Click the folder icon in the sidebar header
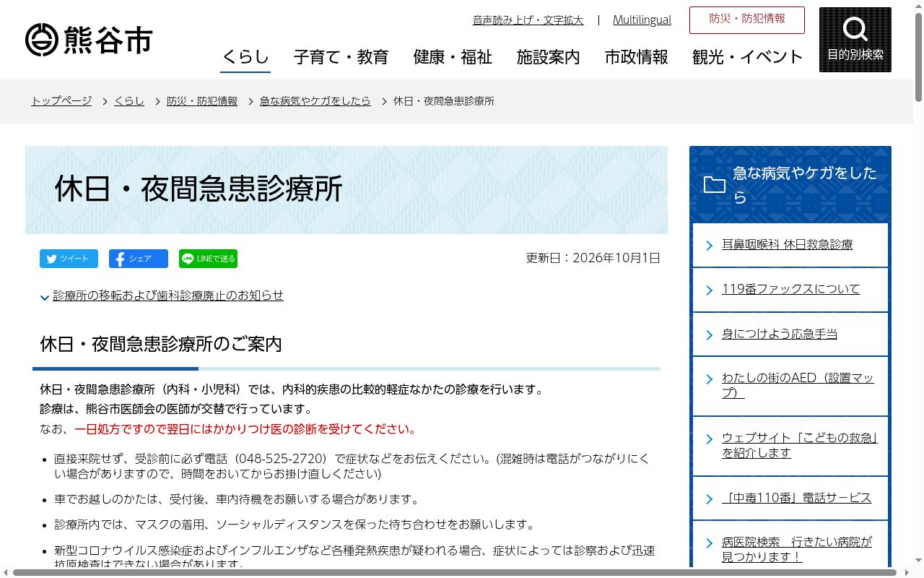 pyautogui.click(x=715, y=185)
